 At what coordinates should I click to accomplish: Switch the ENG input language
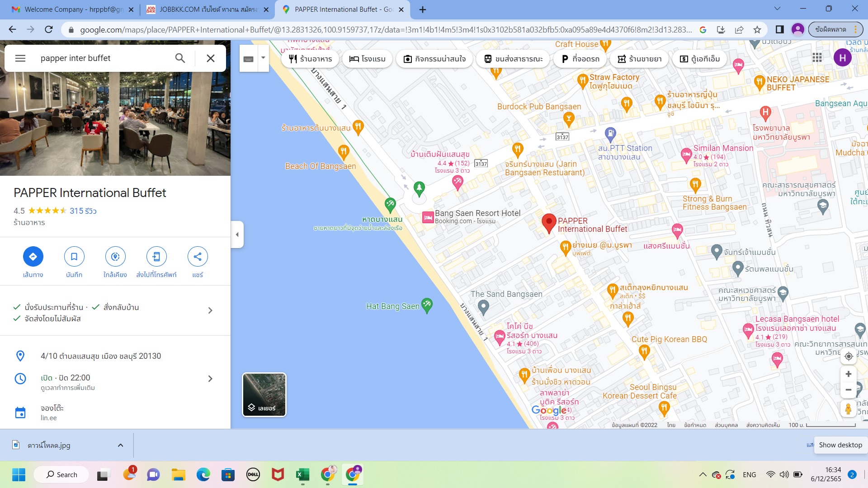[749, 475]
